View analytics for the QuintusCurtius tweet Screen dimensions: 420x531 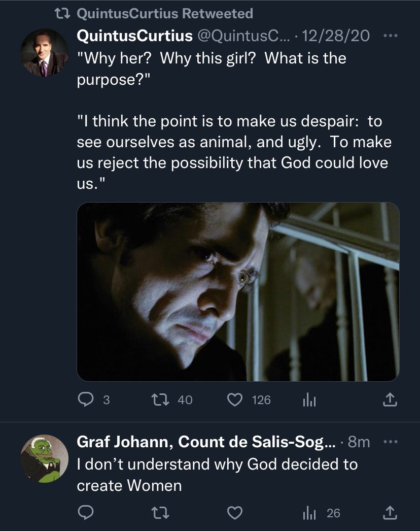[309, 400]
